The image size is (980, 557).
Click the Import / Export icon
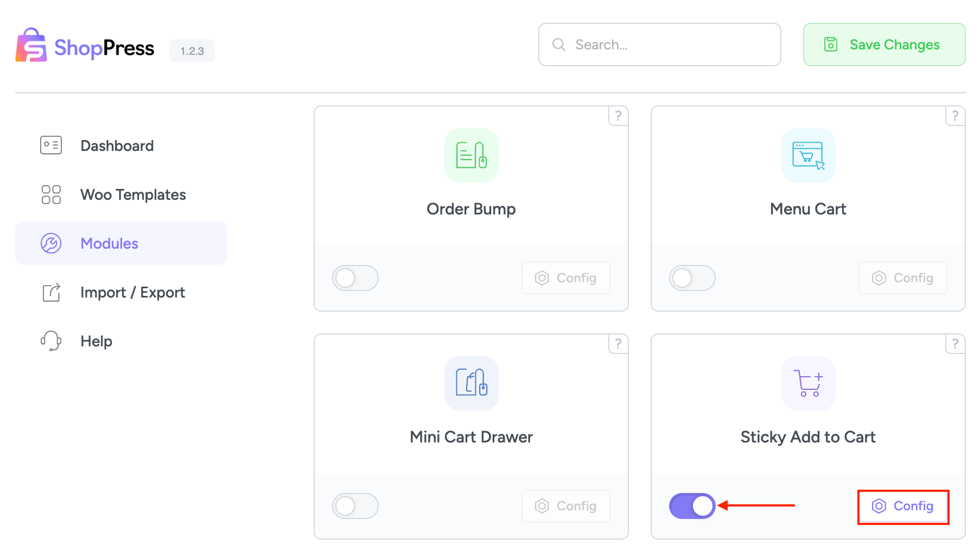click(50, 292)
